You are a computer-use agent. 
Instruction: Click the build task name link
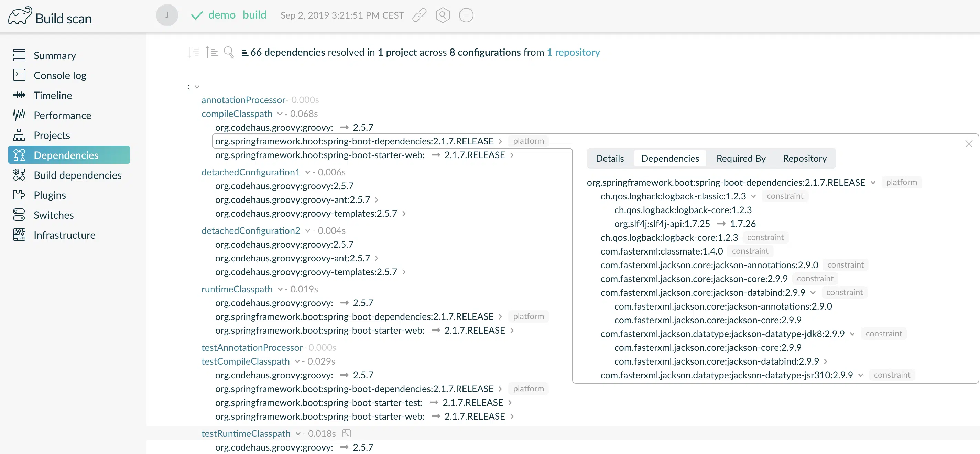coord(254,15)
